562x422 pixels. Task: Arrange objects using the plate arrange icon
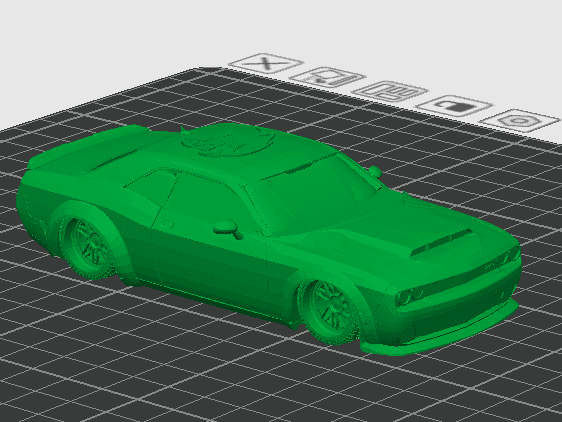tap(390, 91)
